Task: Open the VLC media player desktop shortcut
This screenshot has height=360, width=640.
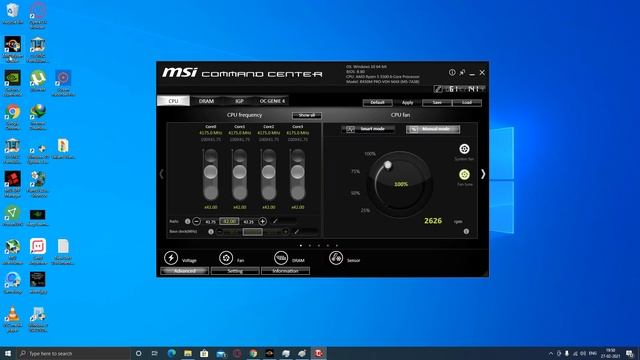Action: click(x=13, y=319)
